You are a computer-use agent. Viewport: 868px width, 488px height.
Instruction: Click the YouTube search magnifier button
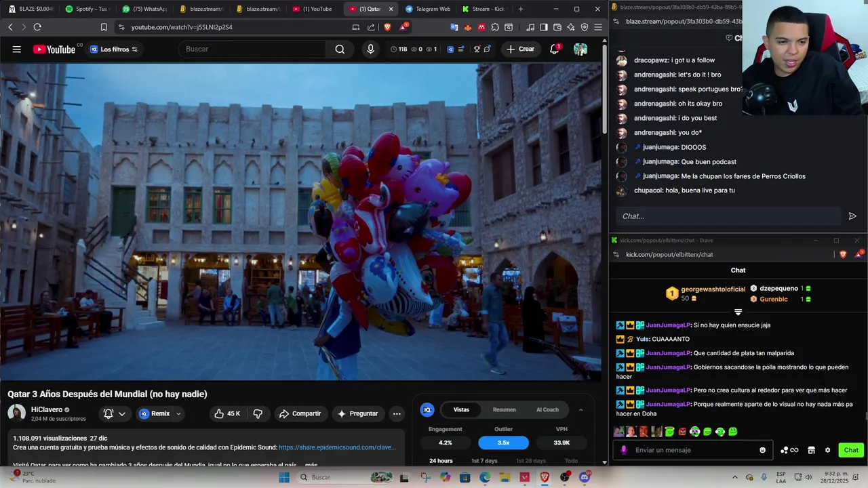(340, 49)
